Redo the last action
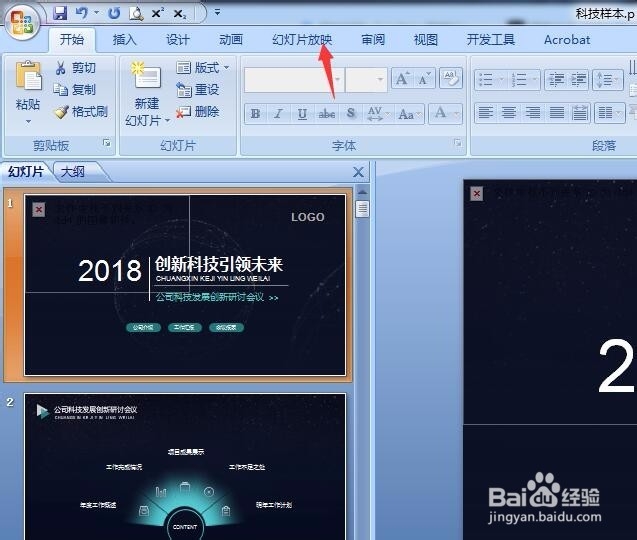 click(x=114, y=13)
